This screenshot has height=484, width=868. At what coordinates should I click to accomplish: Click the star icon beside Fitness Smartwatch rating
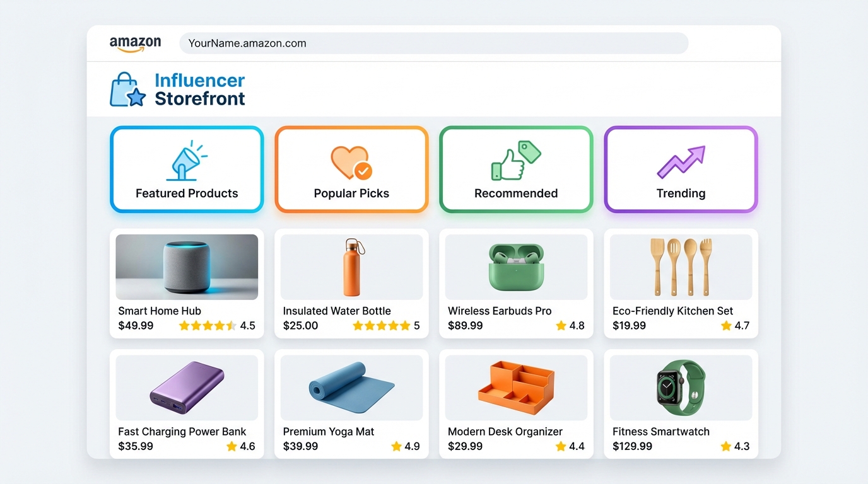[x=725, y=446]
